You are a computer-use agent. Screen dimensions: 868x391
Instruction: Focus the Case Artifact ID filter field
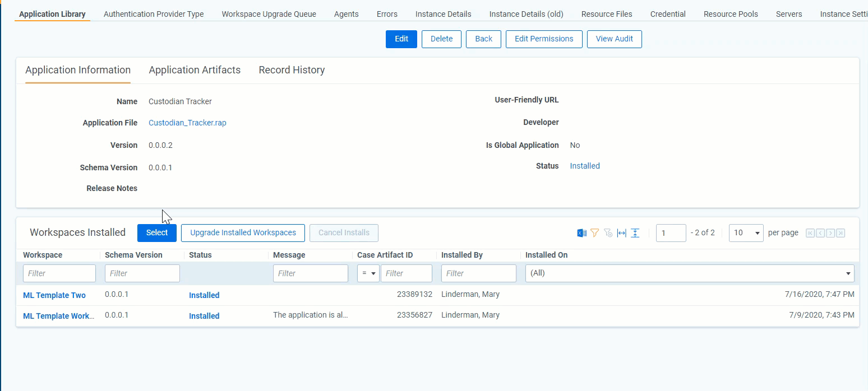click(407, 273)
